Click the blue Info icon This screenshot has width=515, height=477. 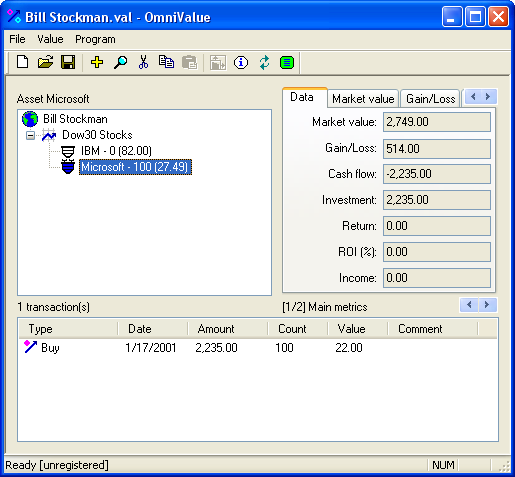pos(241,62)
